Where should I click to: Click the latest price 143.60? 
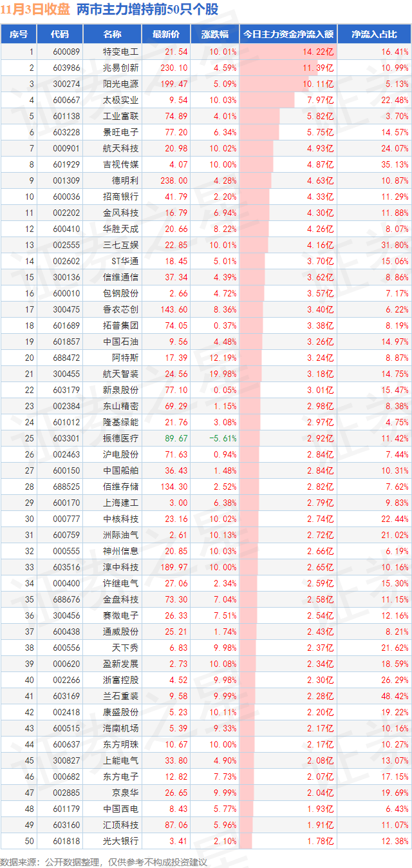(174, 309)
